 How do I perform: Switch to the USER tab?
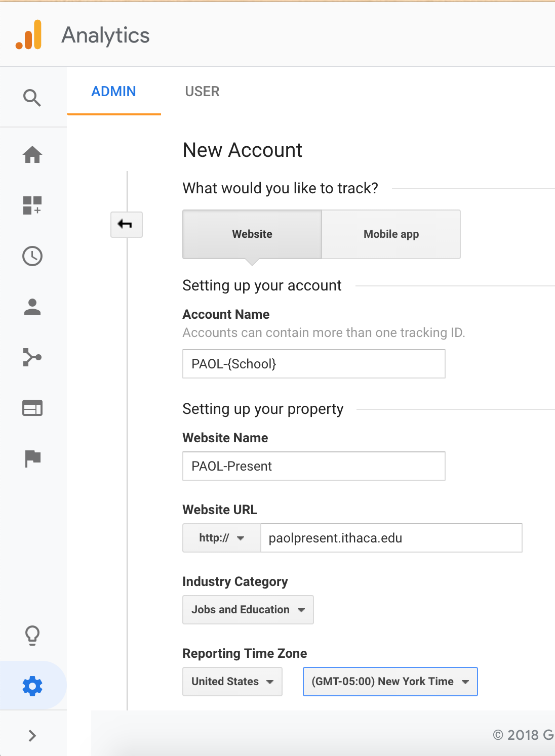[x=202, y=92]
